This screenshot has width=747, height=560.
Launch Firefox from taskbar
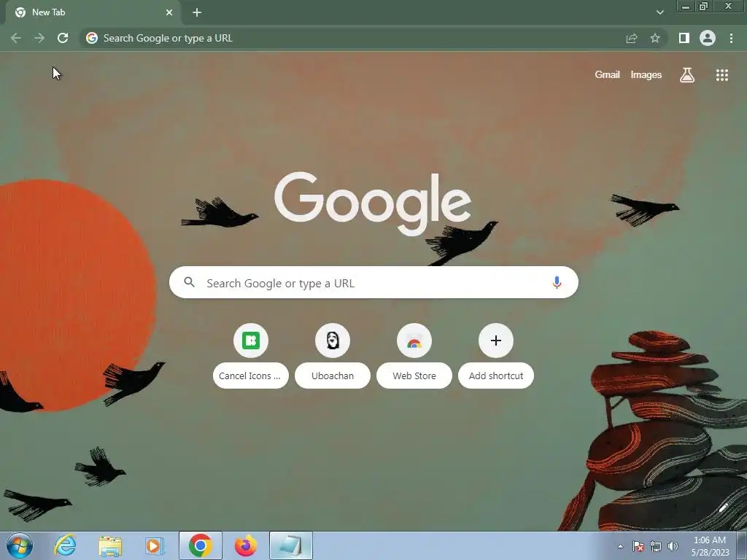pyautogui.click(x=245, y=545)
